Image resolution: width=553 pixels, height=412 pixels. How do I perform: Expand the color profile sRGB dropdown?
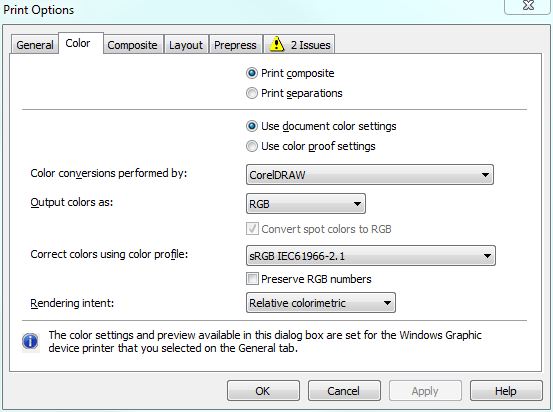coord(371,256)
